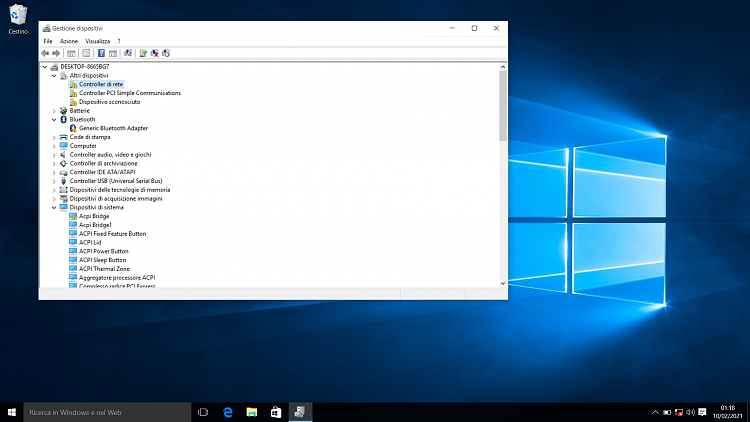Expand Controller audio, video e giochi
The width and height of the screenshot is (750, 422).
pos(54,155)
